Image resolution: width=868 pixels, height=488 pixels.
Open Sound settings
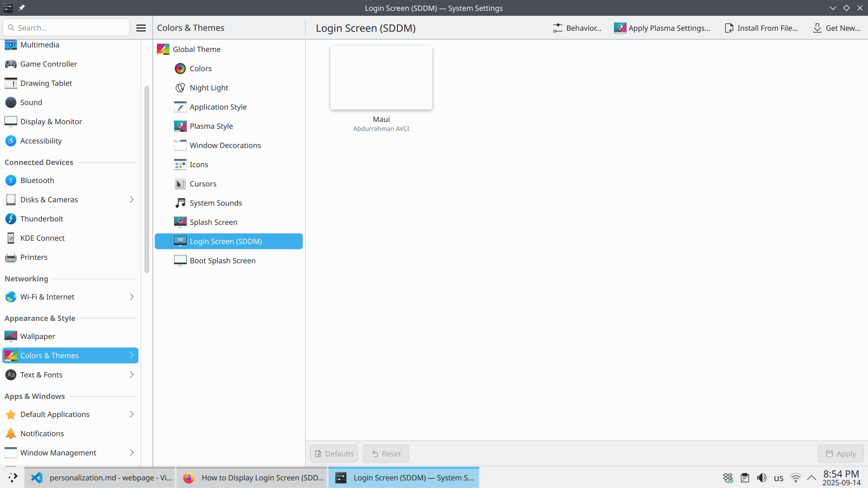(x=70, y=103)
